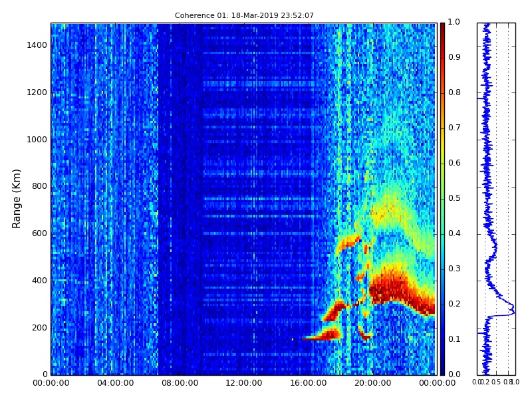Click the plot title 'Coherence 01: 18-Mar-2019 23:52:07'
The width and height of the screenshot is (532, 399).
pyautogui.click(x=244, y=15)
